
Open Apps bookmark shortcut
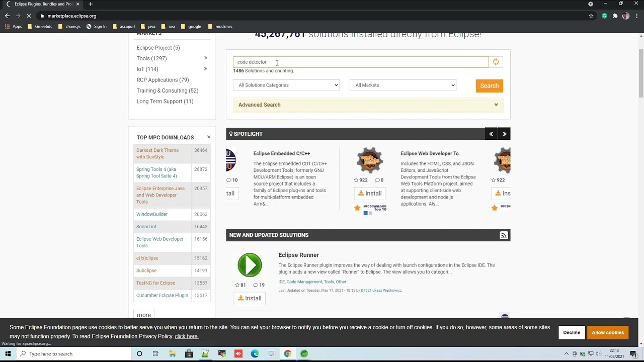[14, 27]
